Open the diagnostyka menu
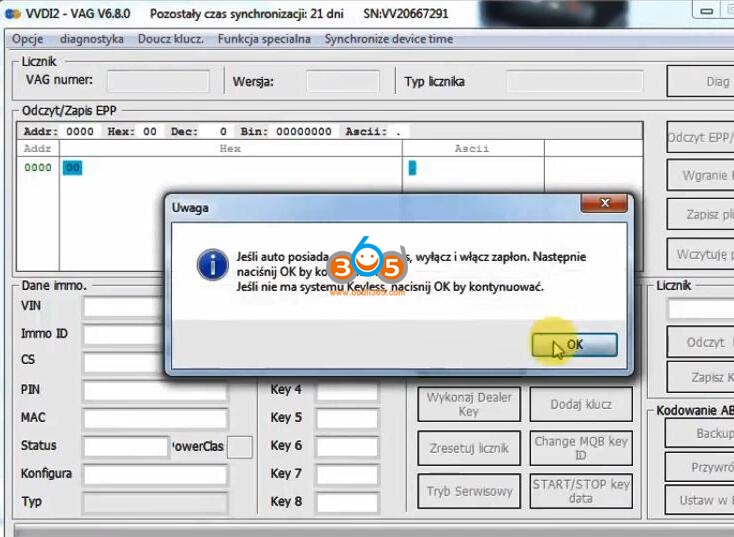Viewport: 734px width, 537px height. [92, 39]
